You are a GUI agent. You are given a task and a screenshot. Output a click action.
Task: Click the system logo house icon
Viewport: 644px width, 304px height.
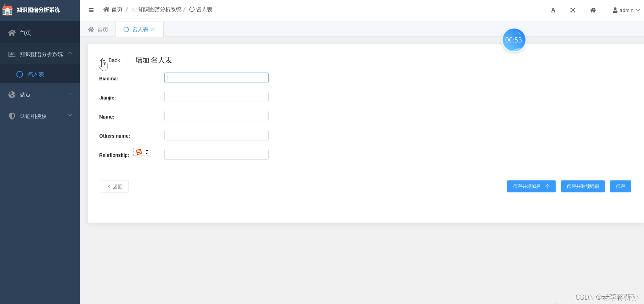point(7,10)
